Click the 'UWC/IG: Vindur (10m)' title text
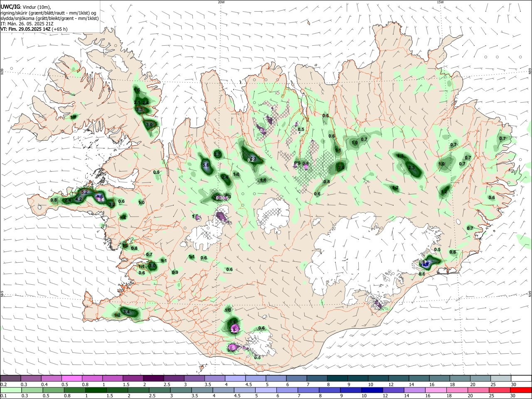This screenshot has width=532, height=399. (25, 7)
